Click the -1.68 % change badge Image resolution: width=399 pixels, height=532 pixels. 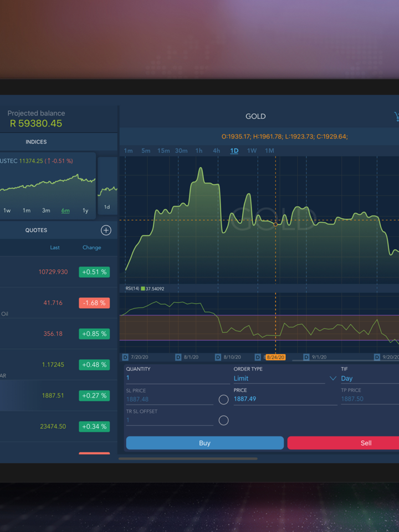[x=94, y=303]
